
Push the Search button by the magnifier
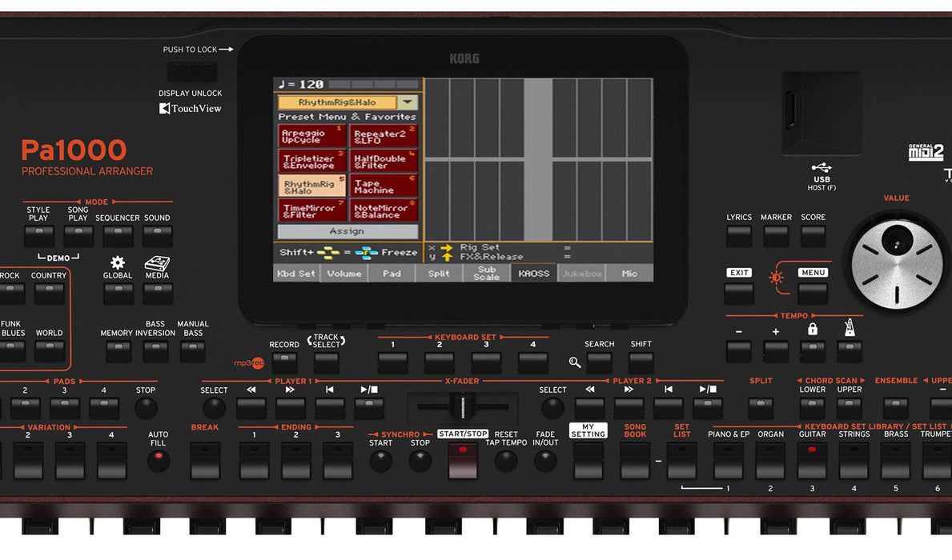tap(599, 362)
